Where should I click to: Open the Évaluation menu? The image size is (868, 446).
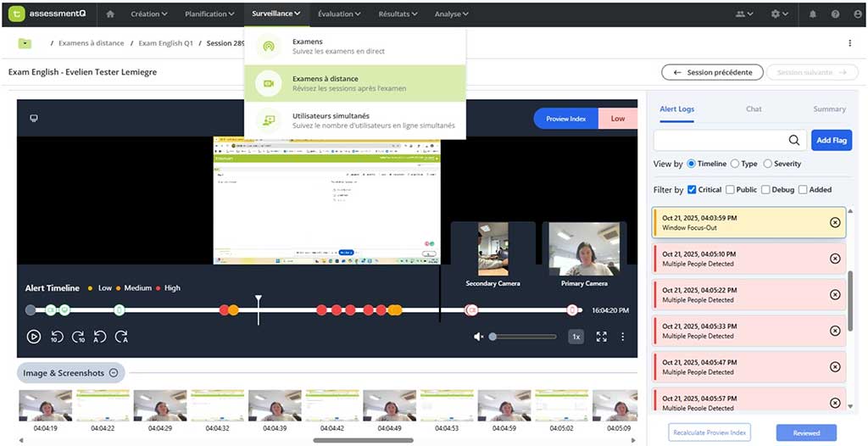(x=339, y=14)
